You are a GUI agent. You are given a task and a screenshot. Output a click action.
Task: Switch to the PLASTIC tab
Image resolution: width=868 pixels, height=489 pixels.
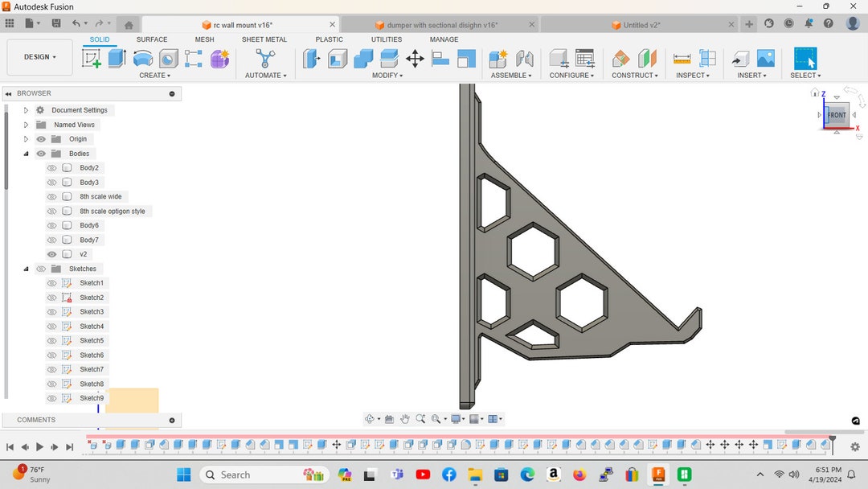point(329,39)
